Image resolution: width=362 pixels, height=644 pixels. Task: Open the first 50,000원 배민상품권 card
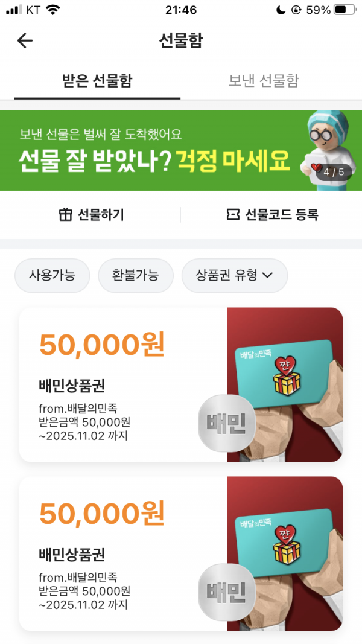pos(181,385)
